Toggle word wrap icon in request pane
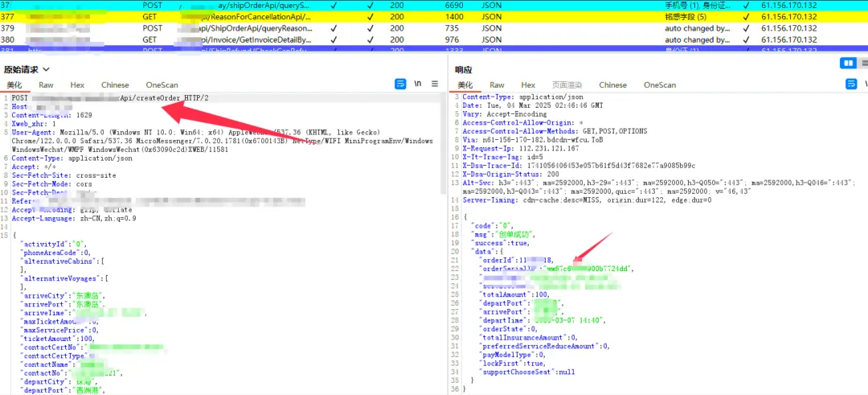This screenshot has height=395, width=868. [400, 84]
